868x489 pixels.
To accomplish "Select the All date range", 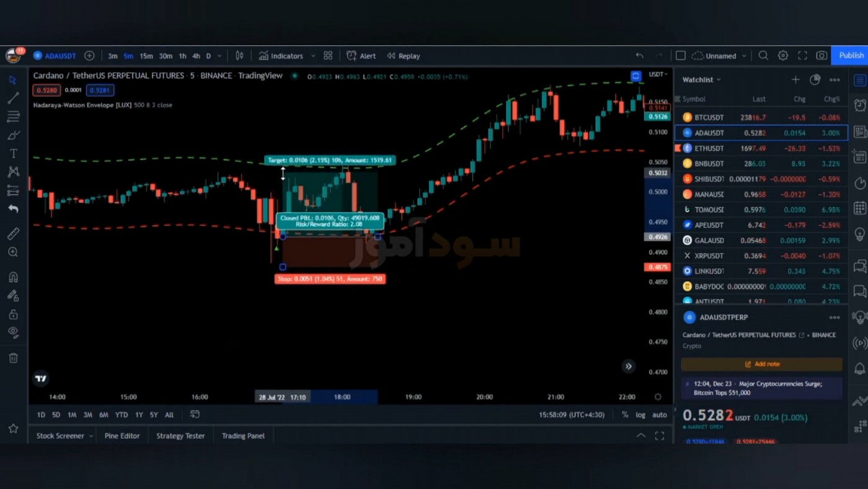I will [169, 415].
